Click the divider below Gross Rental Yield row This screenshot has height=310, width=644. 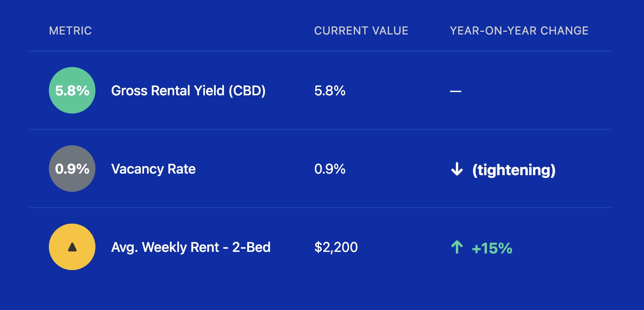(320, 129)
